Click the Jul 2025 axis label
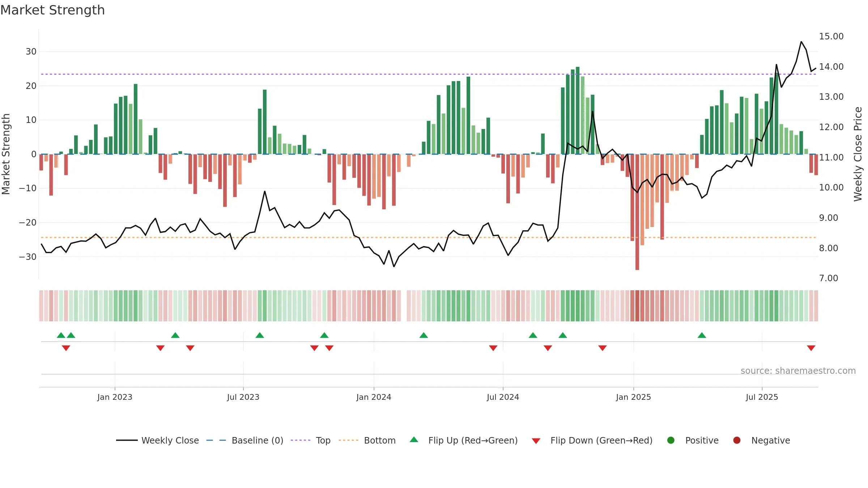Viewport: 868px width, 488px height. 762,397
